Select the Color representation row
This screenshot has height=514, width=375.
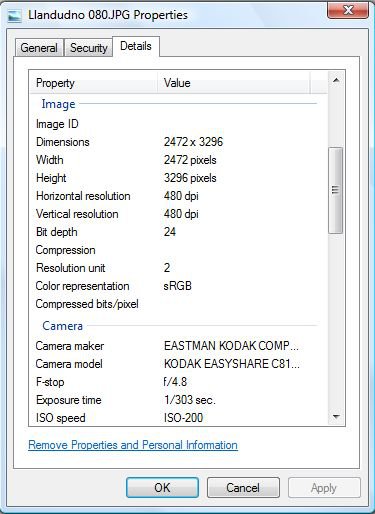pos(179,286)
